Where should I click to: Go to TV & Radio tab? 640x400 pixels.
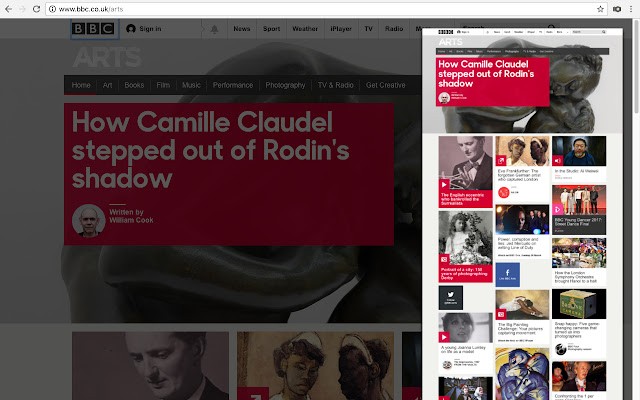pyautogui.click(x=335, y=85)
